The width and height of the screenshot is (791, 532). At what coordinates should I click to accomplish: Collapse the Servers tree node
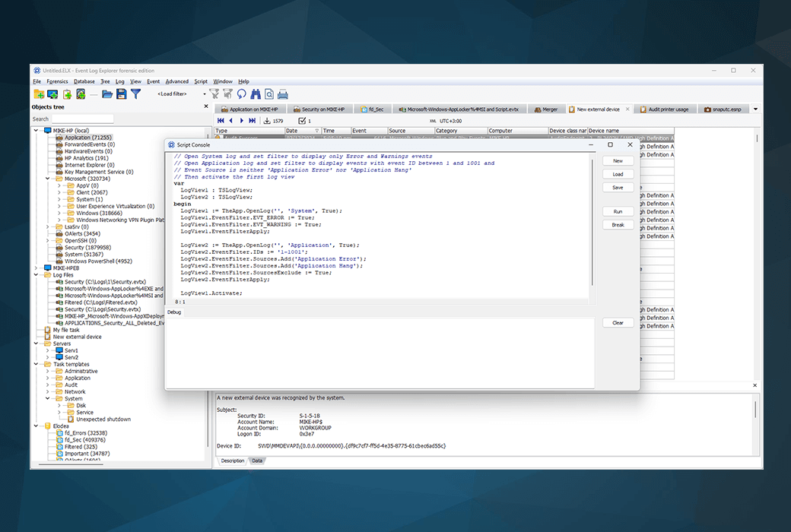pyautogui.click(x=37, y=344)
